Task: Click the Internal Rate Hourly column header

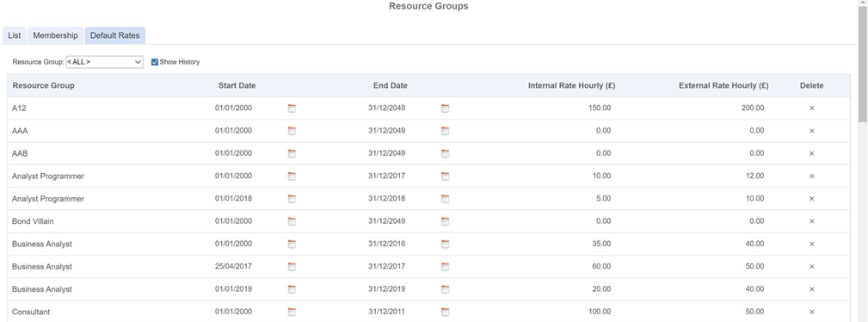Action: click(571, 85)
